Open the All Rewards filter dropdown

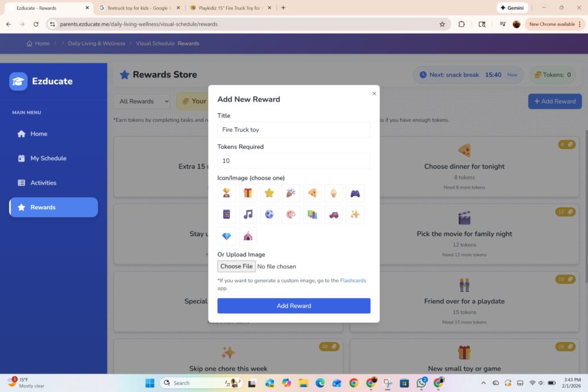141,101
